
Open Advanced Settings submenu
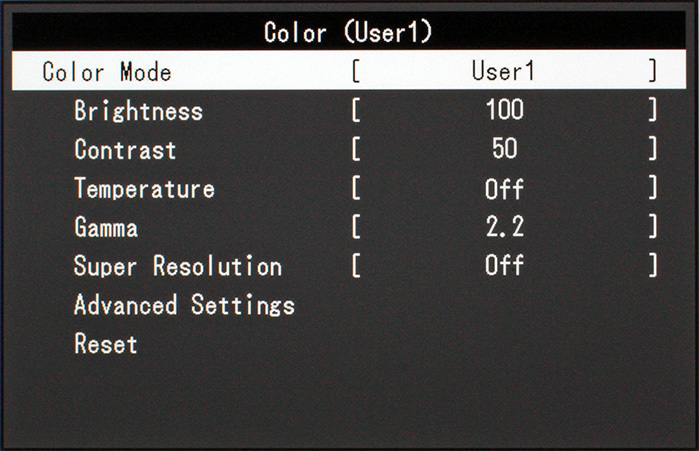[184, 305]
